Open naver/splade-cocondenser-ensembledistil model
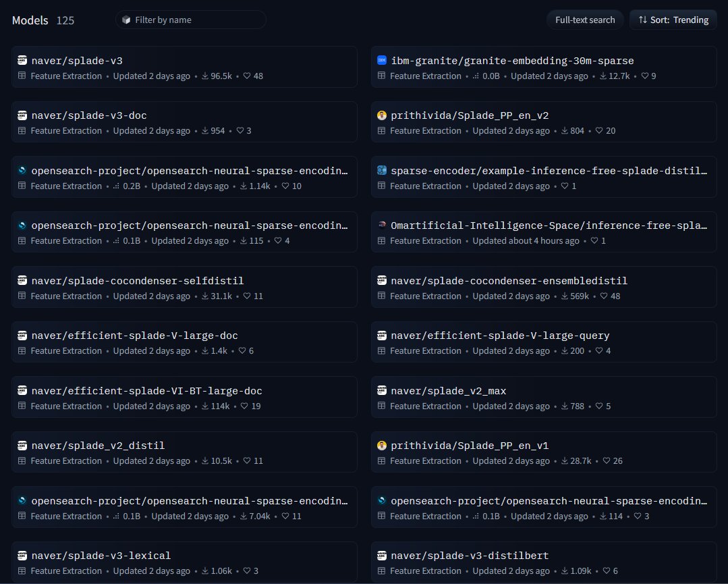Image resolution: width=728 pixels, height=584 pixels. 544,287
